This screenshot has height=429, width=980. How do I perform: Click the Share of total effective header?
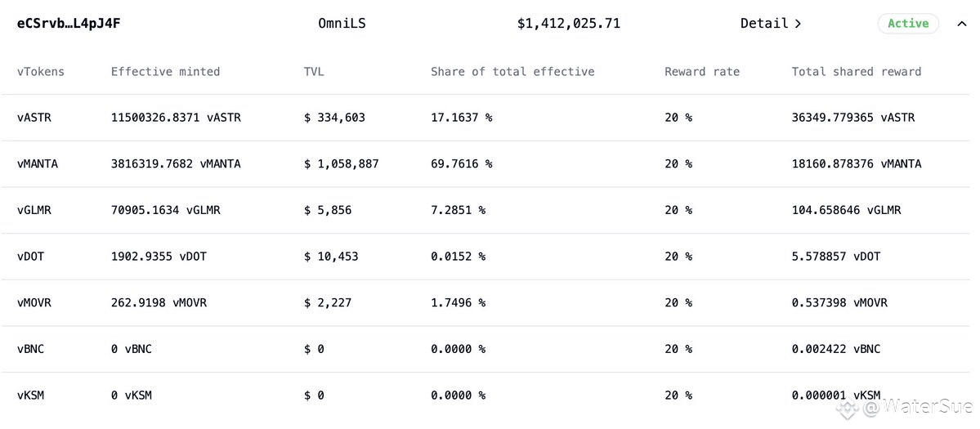pos(512,72)
